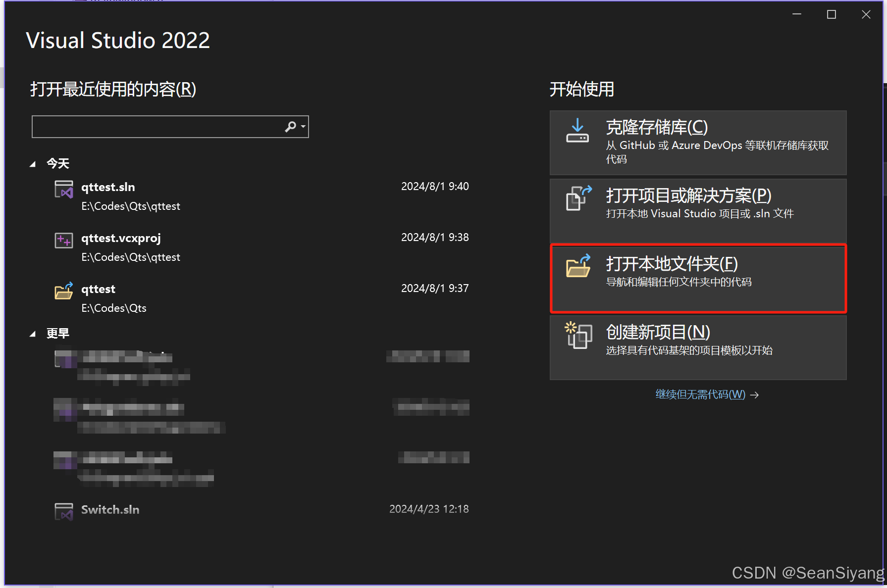The height and width of the screenshot is (588, 887).
Task: Click the 继续但无需代码 link
Action: click(700, 394)
